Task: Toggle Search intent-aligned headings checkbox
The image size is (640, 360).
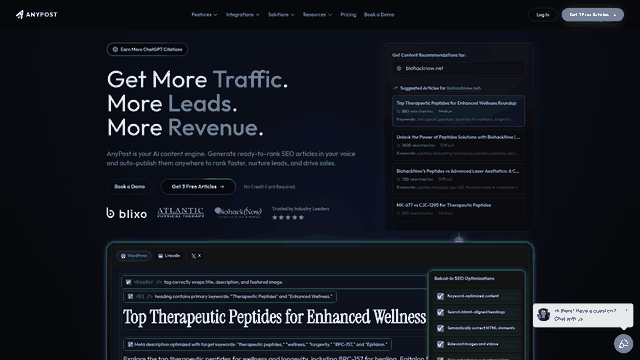Action: 440,312
